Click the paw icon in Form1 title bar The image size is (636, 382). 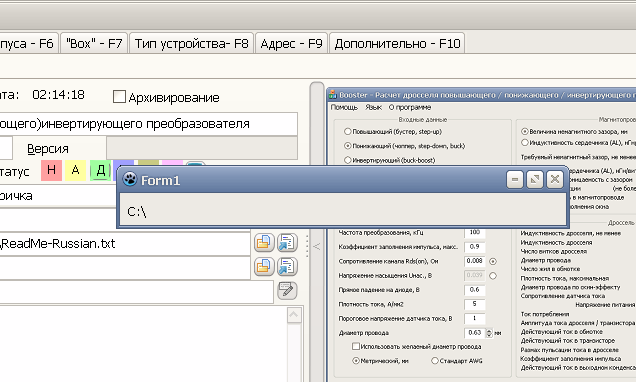(x=130, y=179)
